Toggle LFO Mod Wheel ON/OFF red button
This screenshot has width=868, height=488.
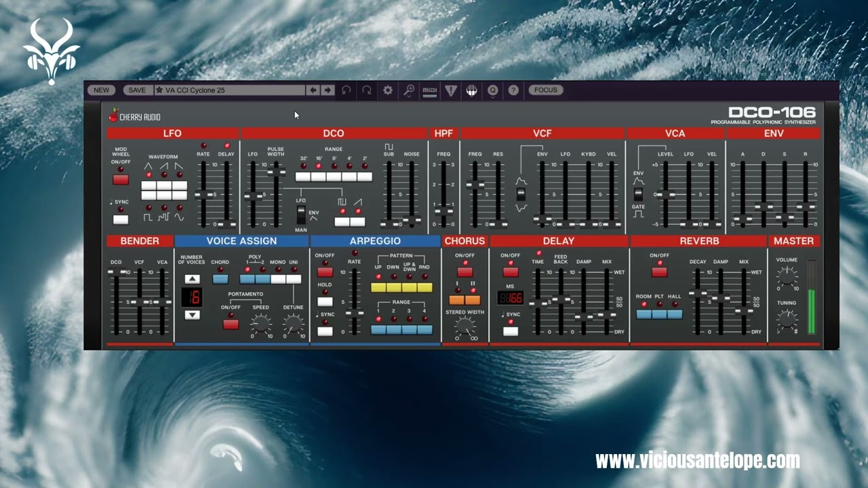tap(121, 180)
